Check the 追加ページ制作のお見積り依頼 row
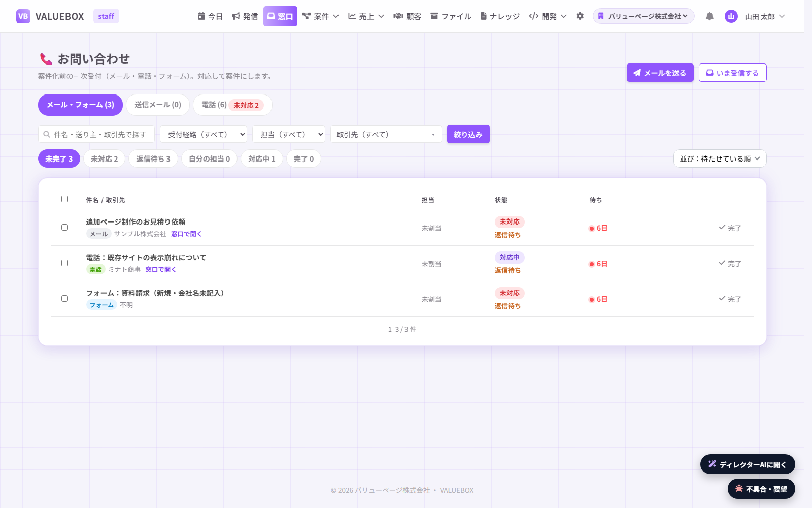 pos(64,227)
